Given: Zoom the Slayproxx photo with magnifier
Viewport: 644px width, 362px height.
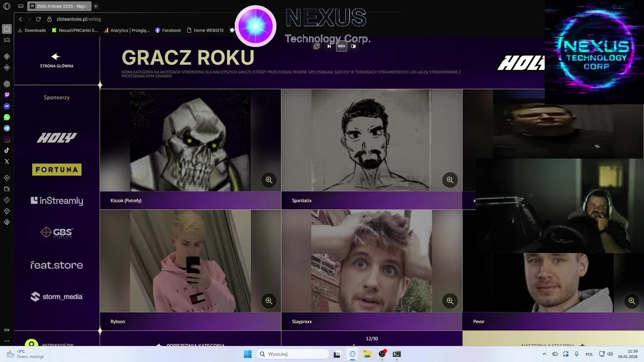Looking at the screenshot, I should tap(450, 301).
